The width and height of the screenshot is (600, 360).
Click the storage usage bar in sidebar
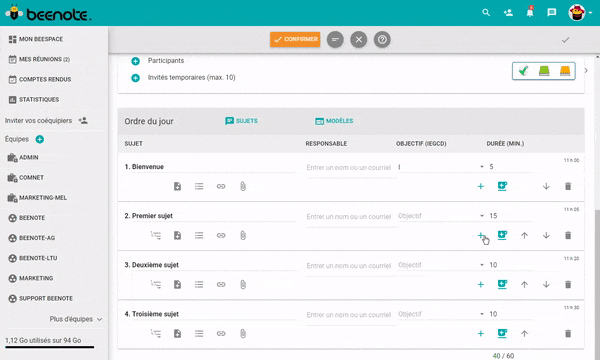pyautogui.click(x=49, y=347)
